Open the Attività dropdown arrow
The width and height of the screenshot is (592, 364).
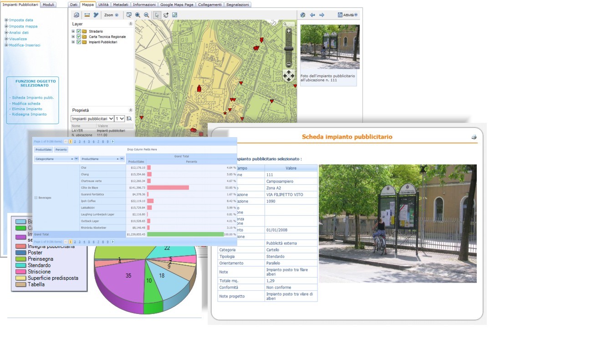(x=356, y=15)
